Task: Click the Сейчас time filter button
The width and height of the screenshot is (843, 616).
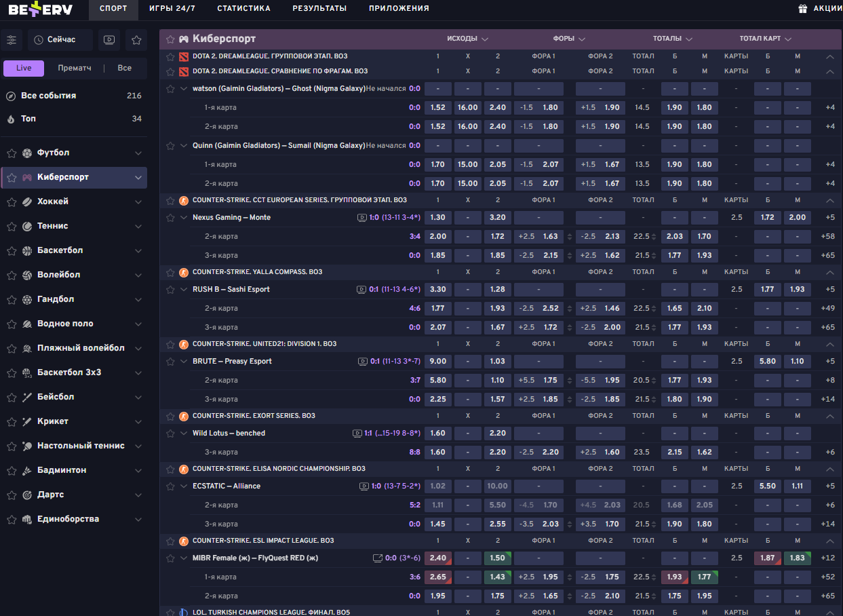Action: pos(60,40)
